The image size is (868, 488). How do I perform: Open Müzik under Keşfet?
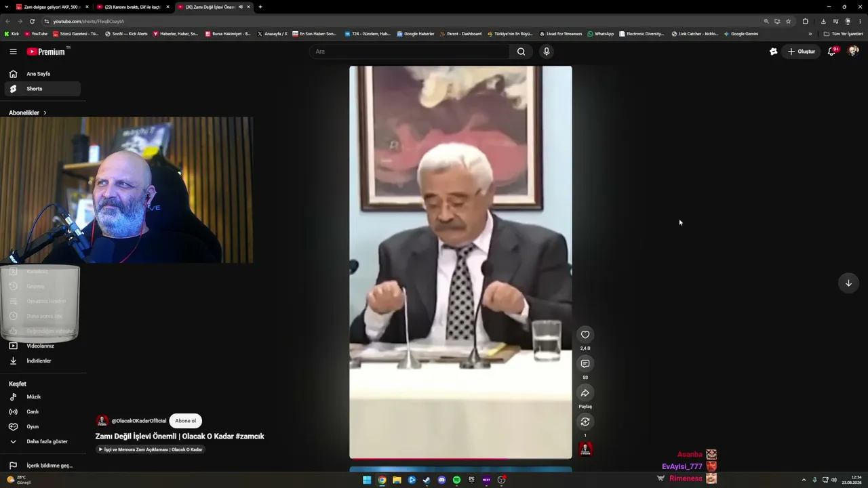tap(42, 396)
